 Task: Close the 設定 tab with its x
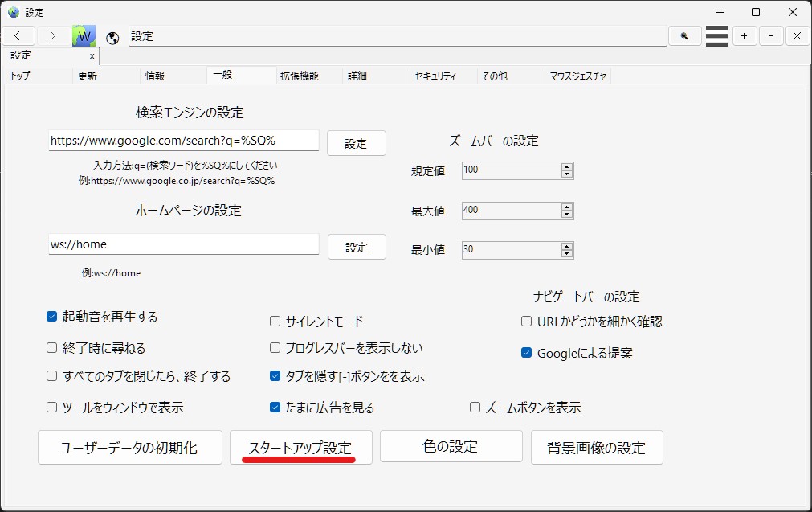(91, 56)
